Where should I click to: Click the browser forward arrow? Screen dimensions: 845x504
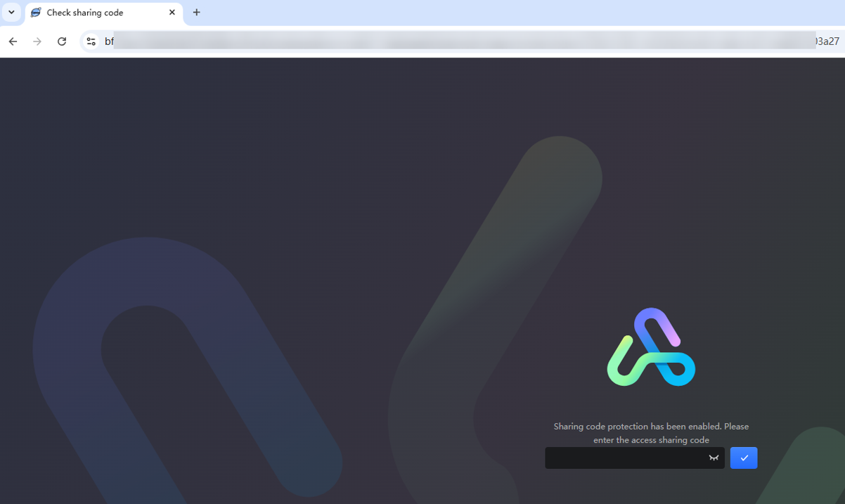pos(37,41)
